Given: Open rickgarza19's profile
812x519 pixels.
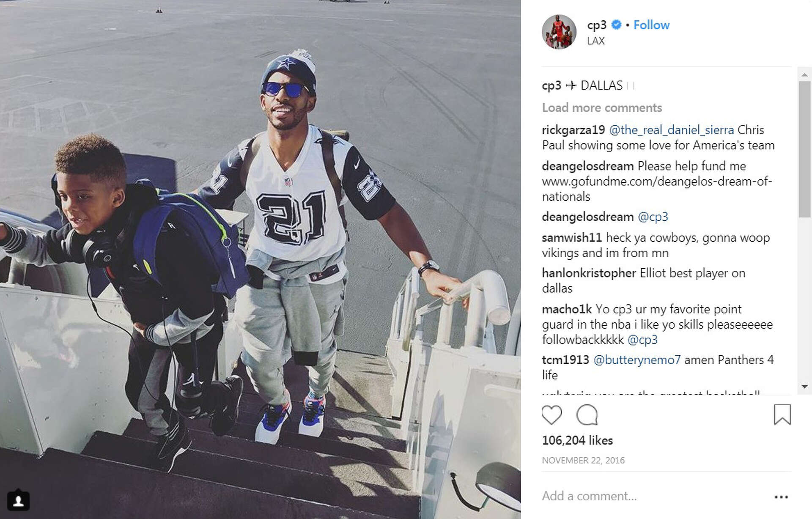Looking at the screenshot, I should [573, 130].
